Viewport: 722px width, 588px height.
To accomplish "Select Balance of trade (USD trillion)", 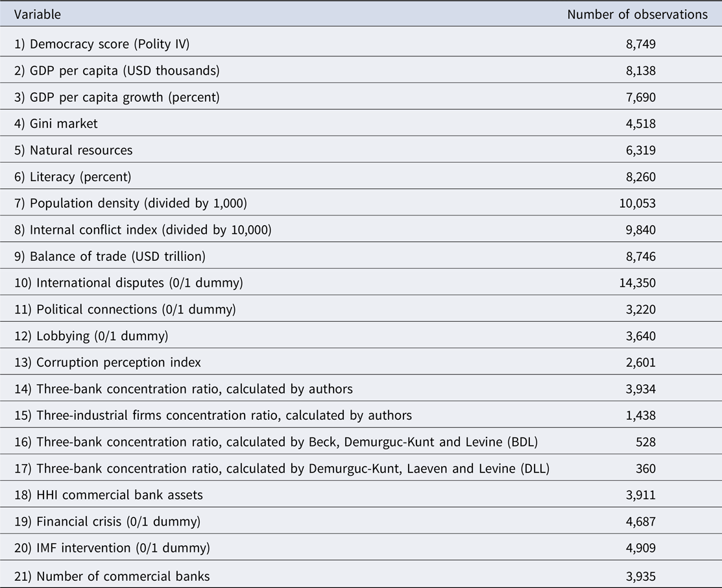I will point(110,256).
